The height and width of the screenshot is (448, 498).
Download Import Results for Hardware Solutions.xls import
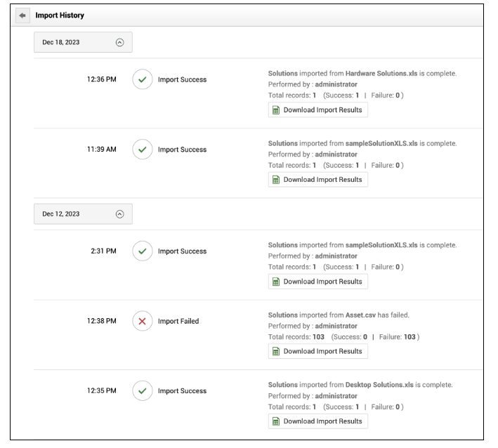pyautogui.click(x=317, y=110)
